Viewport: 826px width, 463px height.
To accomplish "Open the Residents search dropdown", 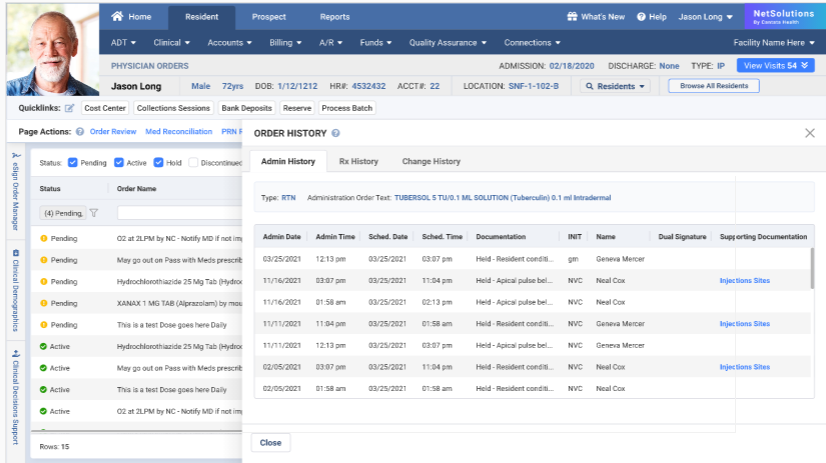I will (615, 86).
